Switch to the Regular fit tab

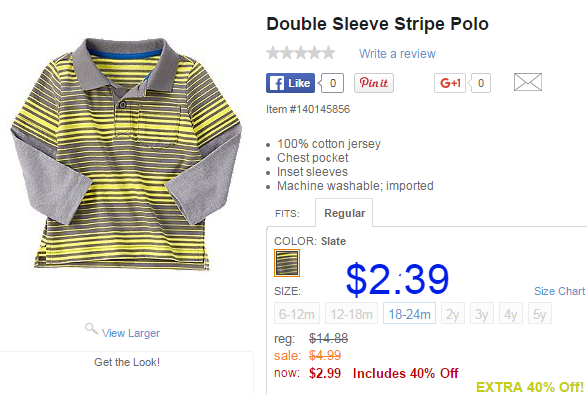coord(344,213)
